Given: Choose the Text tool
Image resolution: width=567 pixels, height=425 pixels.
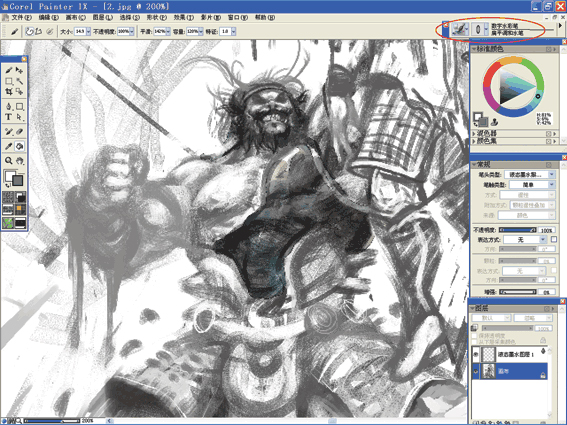Looking at the screenshot, I should (9, 117).
